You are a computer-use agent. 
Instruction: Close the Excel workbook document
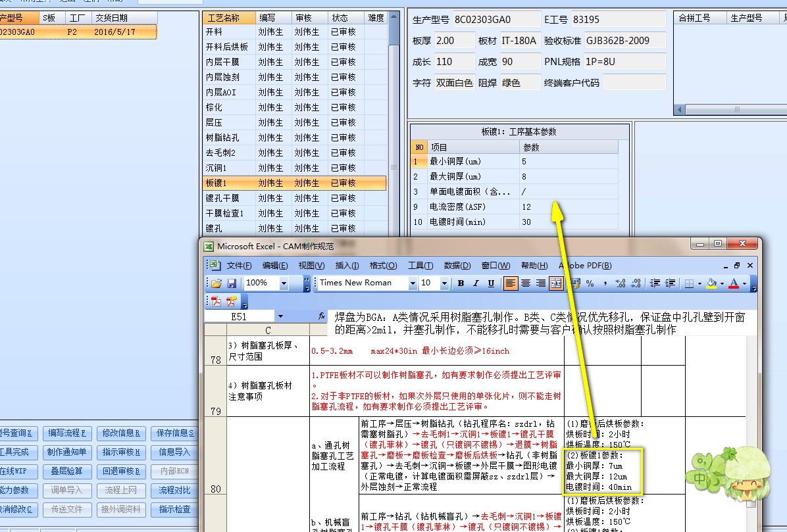point(750,265)
